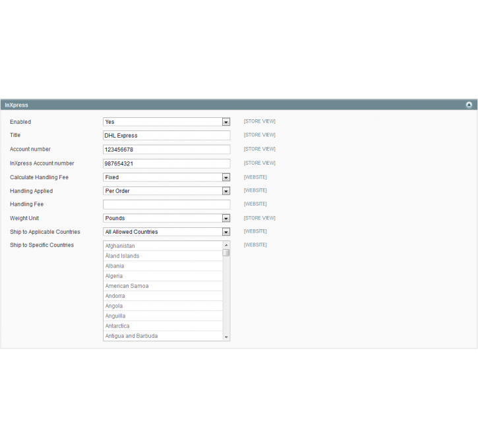The width and height of the screenshot is (478, 448).
Task: Open the Calculate Handling Fee dropdown
Action: [166, 177]
